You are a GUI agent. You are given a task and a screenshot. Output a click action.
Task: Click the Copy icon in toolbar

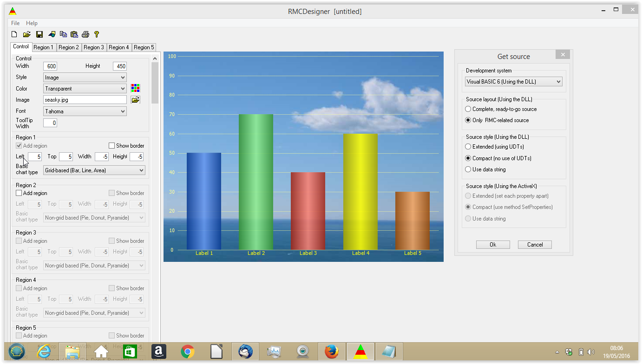click(63, 34)
